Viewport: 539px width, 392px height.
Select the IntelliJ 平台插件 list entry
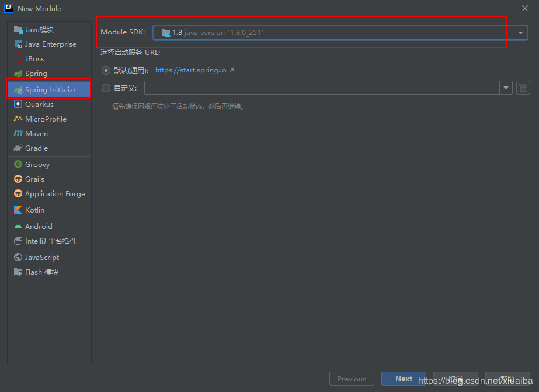49,241
